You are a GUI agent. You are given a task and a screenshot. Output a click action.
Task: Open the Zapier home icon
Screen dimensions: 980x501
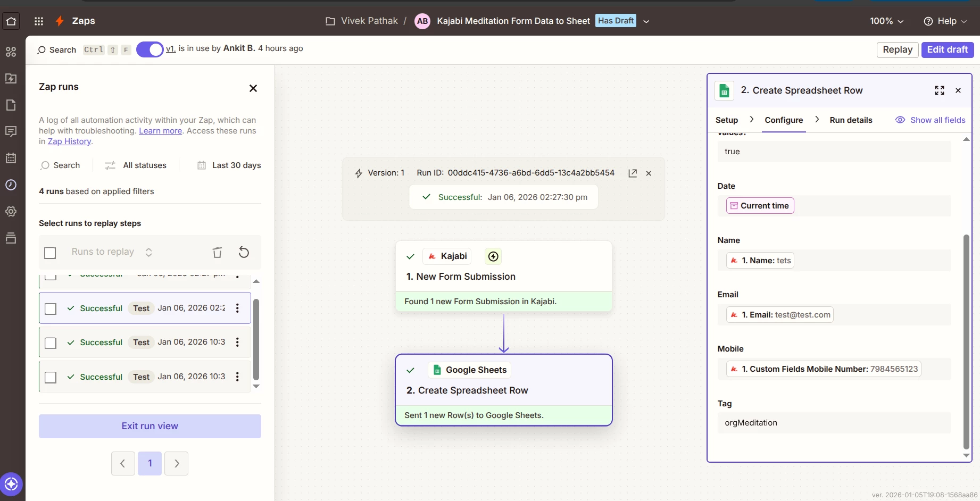pyautogui.click(x=11, y=21)
